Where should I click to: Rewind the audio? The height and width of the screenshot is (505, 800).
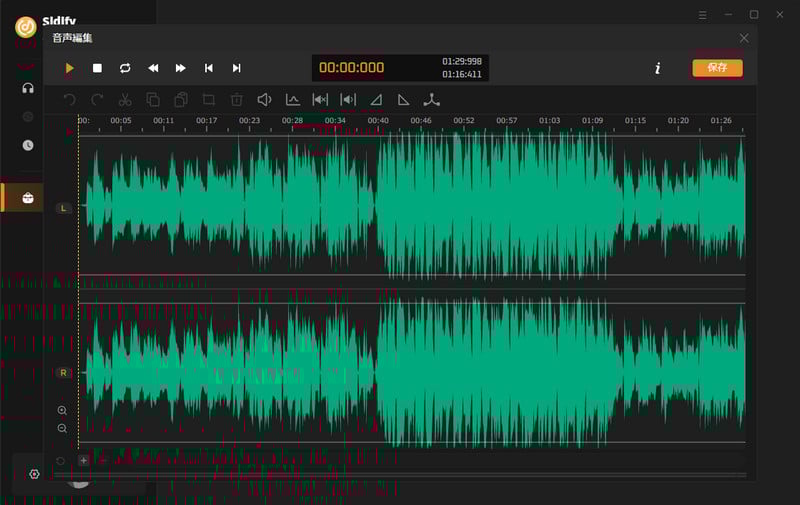tap(153, 68)
